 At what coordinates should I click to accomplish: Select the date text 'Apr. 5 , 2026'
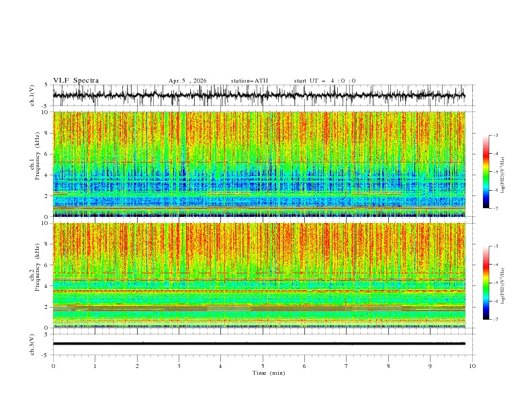(187, 81)
